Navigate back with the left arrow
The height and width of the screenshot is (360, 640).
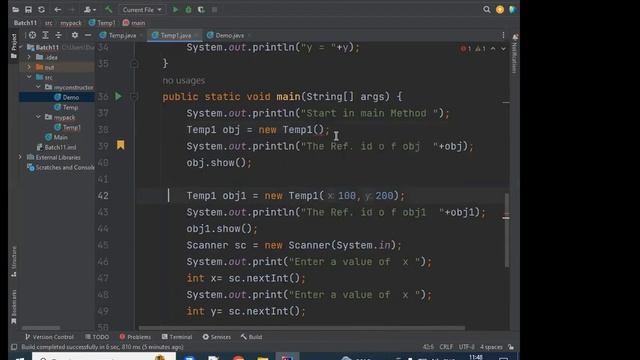click(x=58, y=9)
